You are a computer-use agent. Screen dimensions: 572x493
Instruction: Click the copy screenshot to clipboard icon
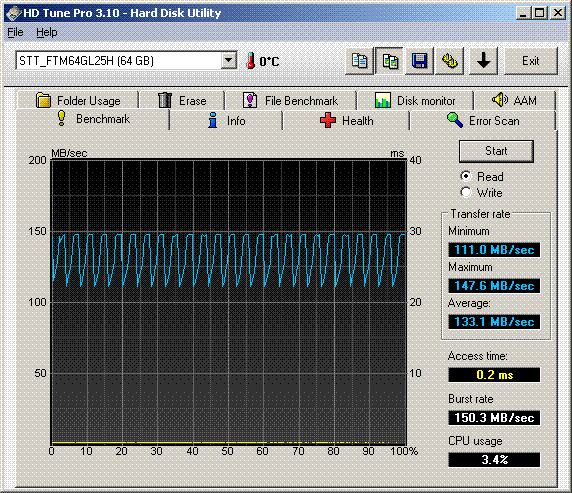tap(390, 61)
